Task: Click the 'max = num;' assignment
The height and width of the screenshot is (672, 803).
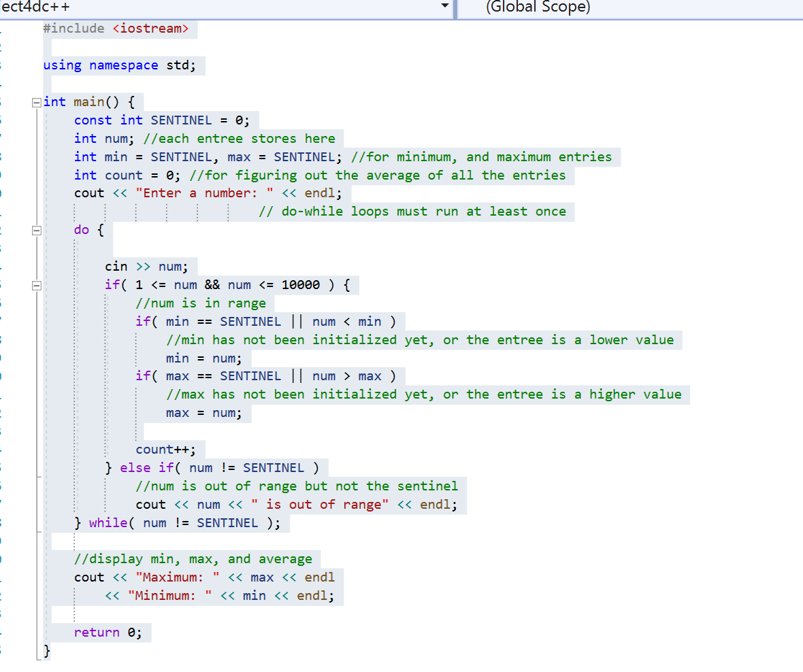Action: click(x=204, y=413)
